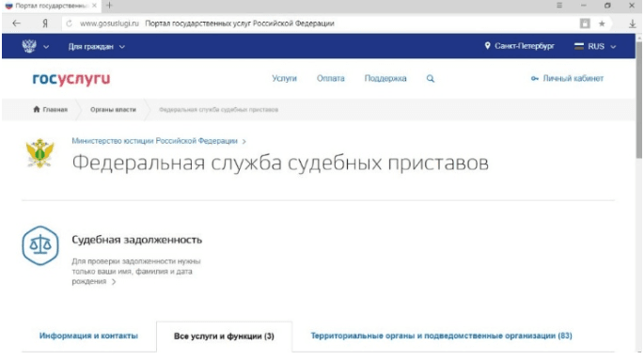644x360 pixels.
Task: Restore down the browser window
Action: [x=607, y=6]
